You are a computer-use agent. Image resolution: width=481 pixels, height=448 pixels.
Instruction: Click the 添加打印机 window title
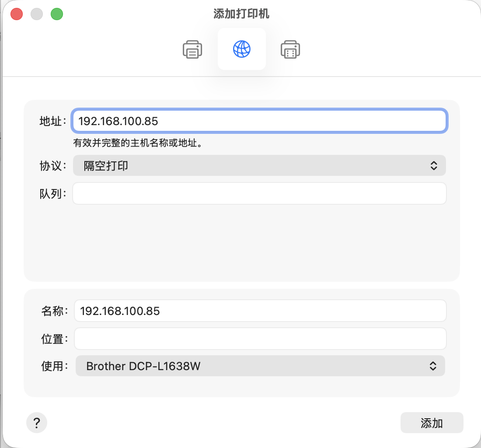pyautogui.click(x=241, y=14)
